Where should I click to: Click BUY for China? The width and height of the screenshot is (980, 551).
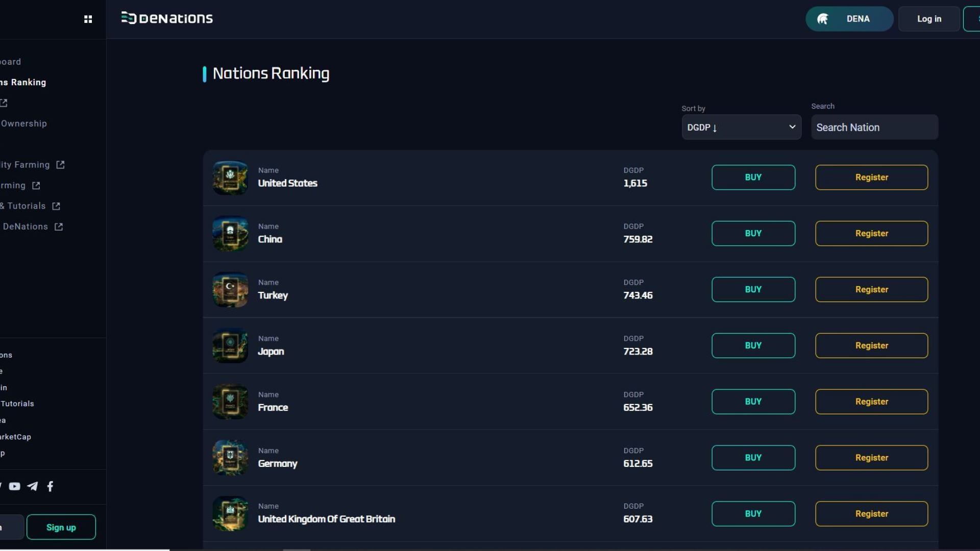pos(753,233)
